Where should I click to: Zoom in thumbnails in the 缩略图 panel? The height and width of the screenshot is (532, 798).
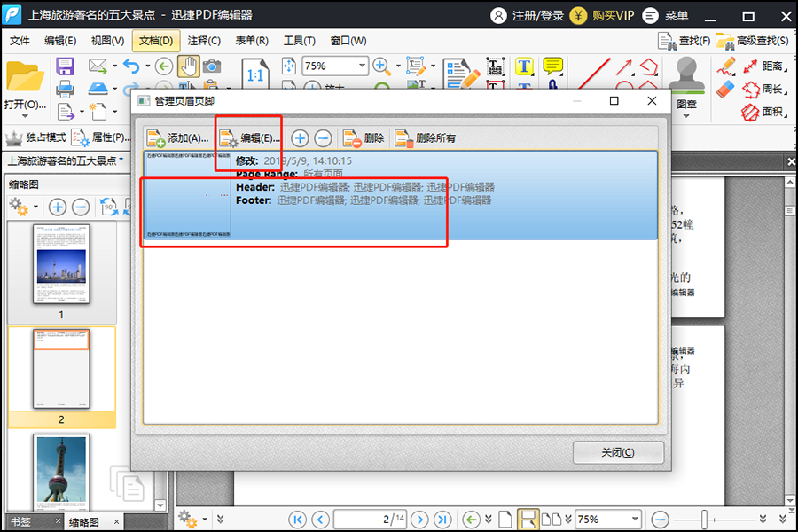58,207
